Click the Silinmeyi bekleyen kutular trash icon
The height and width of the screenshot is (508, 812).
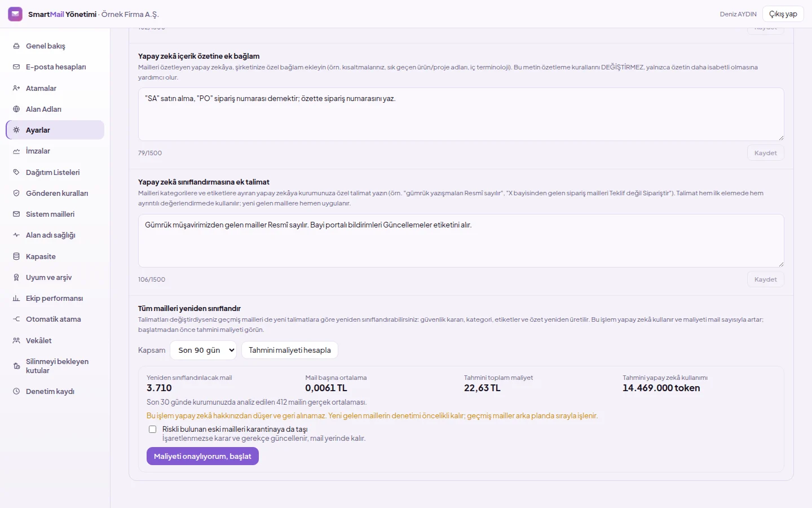click(x=16, y=366)
